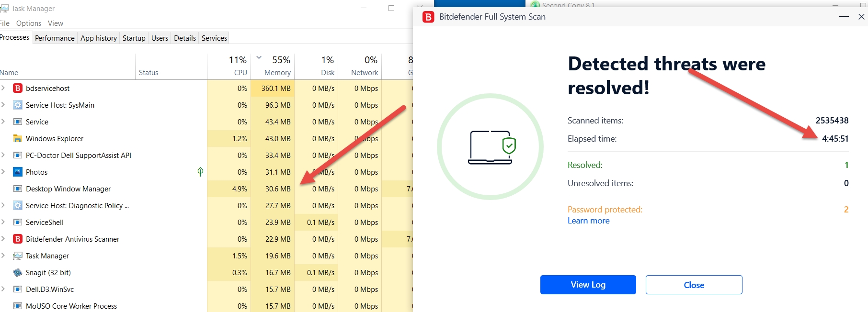This screenshot has height=312, width=868.
Task: Expand the ServiceShell process group
Action: pyautogui.click(x=3, y=222)
